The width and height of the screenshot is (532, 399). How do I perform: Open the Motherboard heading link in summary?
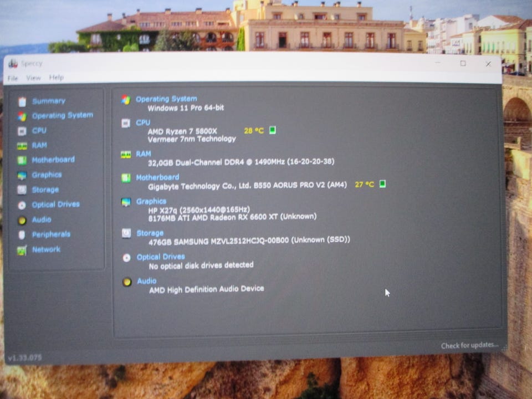pyautogui.click(x=157, y=177)
